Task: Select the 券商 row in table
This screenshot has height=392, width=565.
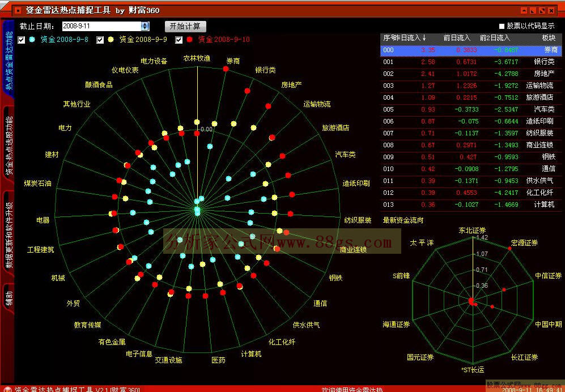Action: point(470,50)
